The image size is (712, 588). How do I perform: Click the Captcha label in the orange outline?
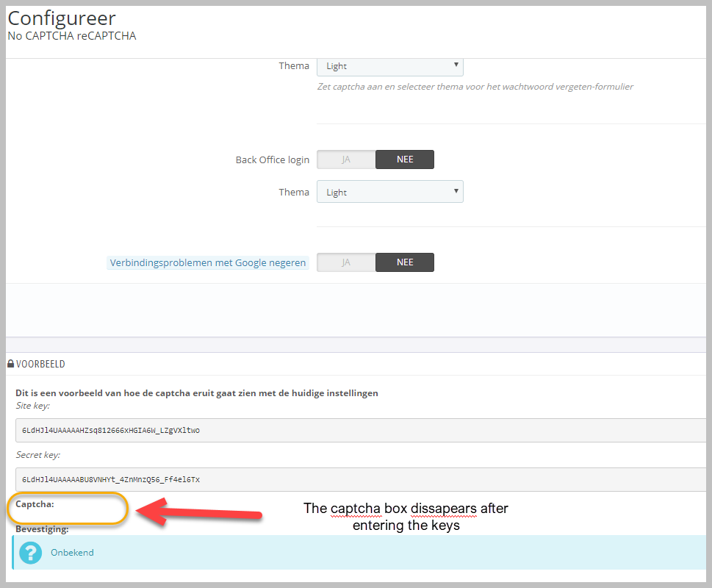[x=35, y=504]
